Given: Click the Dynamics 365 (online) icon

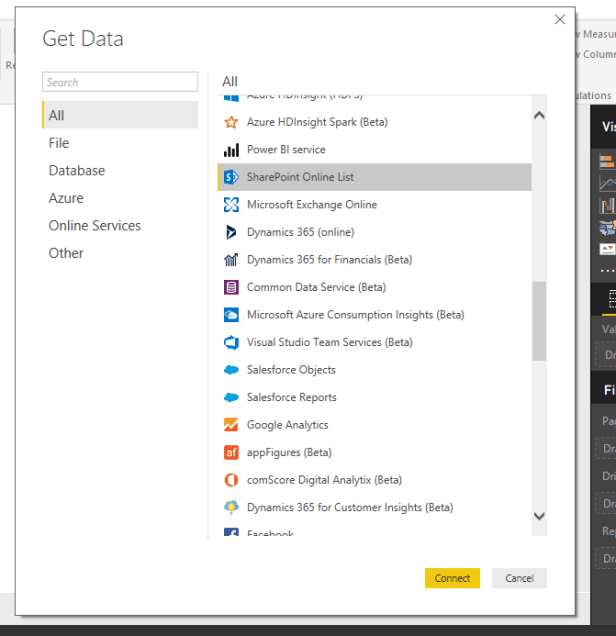Looking at the screenshot, I should 231,232.
